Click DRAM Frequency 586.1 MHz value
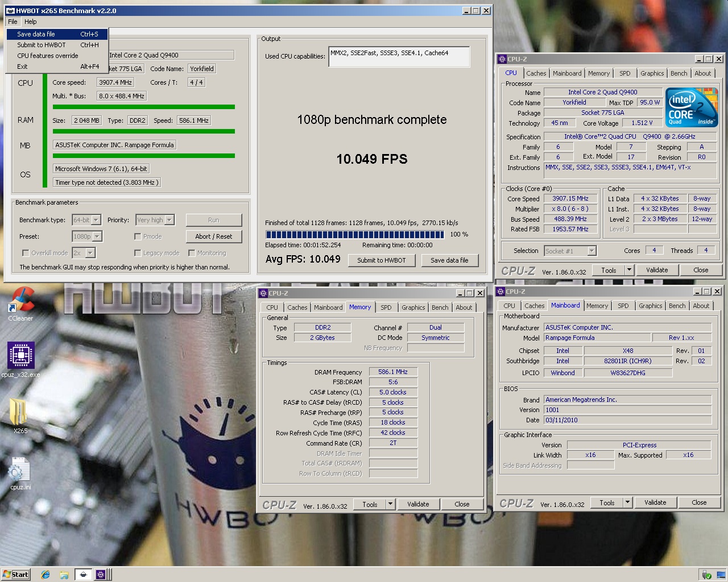Screen dimensions: 728x582 point(393,372)
